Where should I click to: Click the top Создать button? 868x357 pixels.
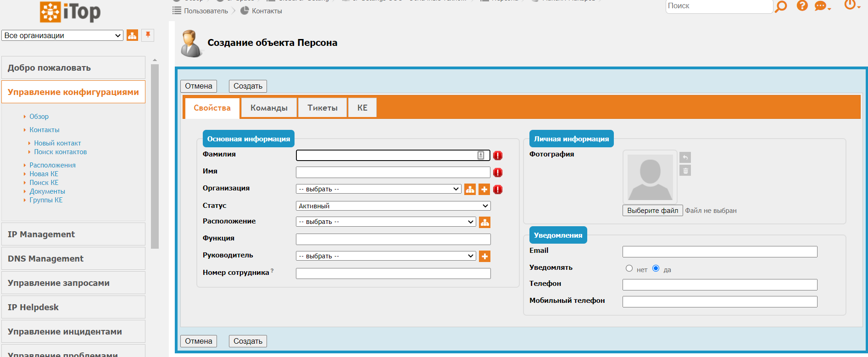click(248, 86)
